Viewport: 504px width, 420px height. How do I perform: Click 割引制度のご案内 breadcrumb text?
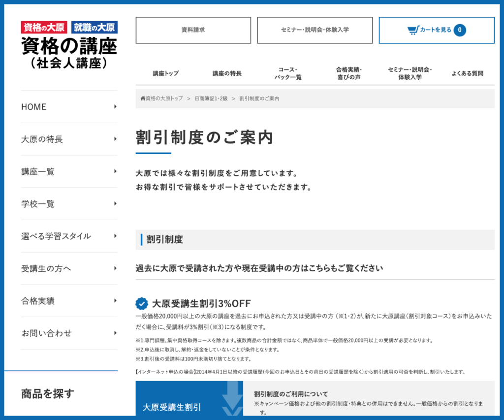259,98
